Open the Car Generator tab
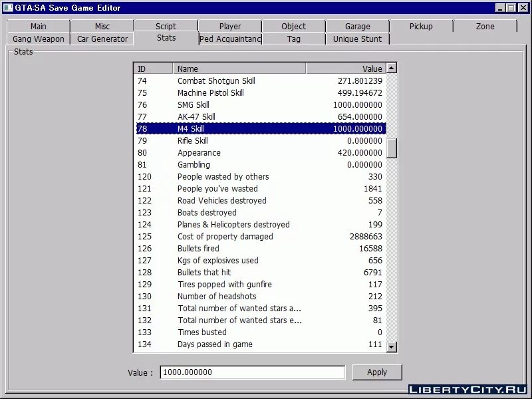532x399 pixels. coord(102,39)
